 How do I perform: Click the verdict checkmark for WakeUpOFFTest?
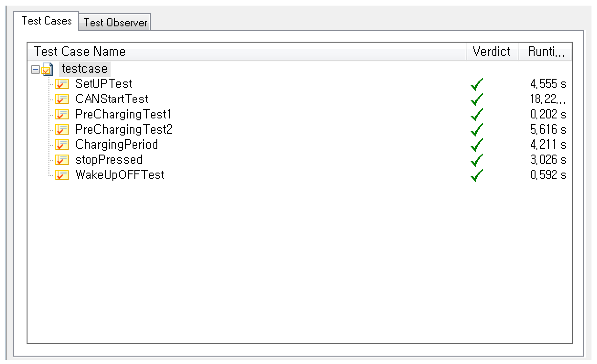[477, 175]
